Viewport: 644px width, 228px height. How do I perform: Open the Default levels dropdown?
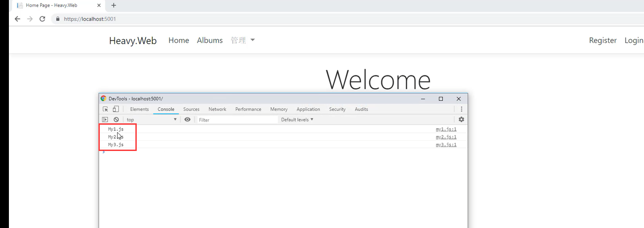click(298, 119)
